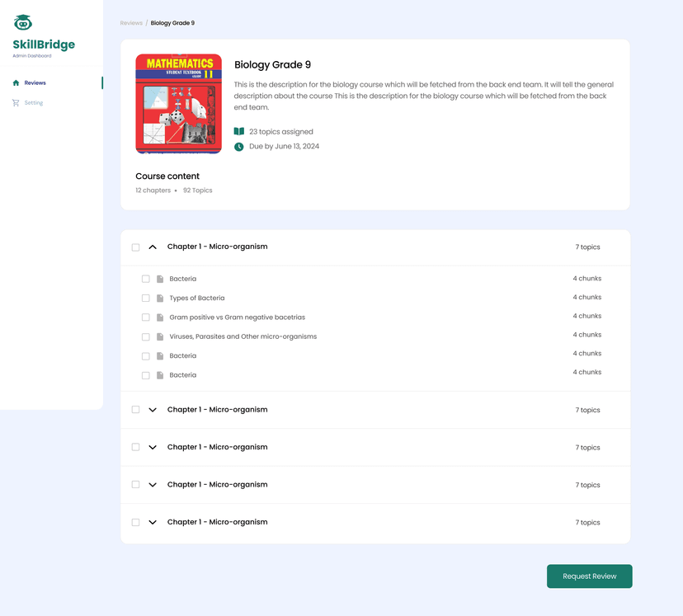Viewport: 683px width, 616px height.
Task: Click '4 chunks' in the Viruses, Parasites row
Action: 586,335
